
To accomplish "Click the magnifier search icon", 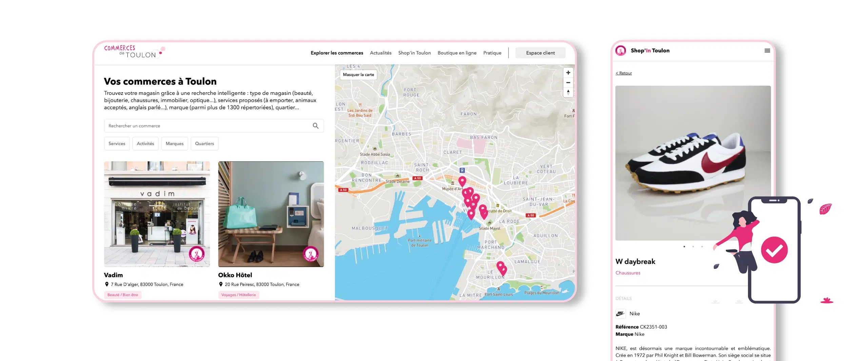I will [315, 126].
